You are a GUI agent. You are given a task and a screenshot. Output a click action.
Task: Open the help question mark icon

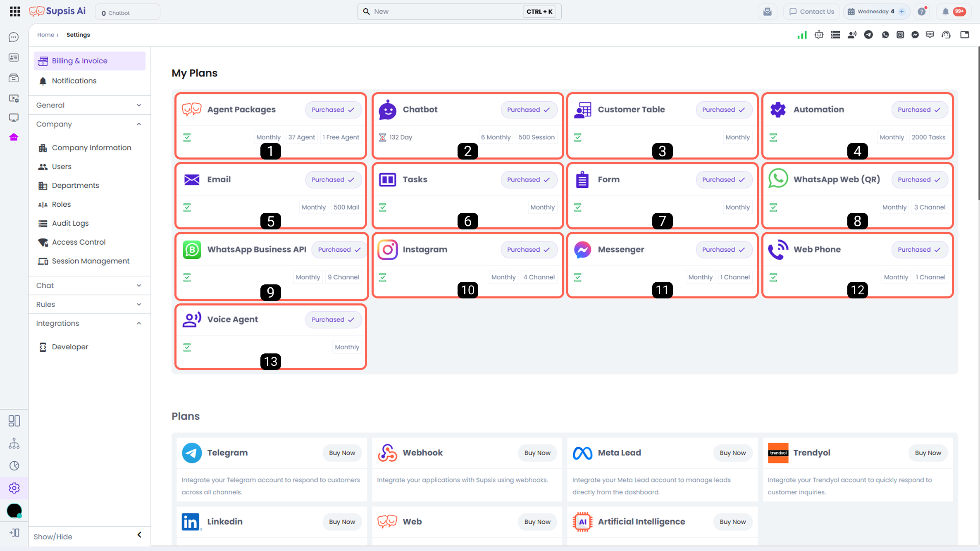coord(922,12)
